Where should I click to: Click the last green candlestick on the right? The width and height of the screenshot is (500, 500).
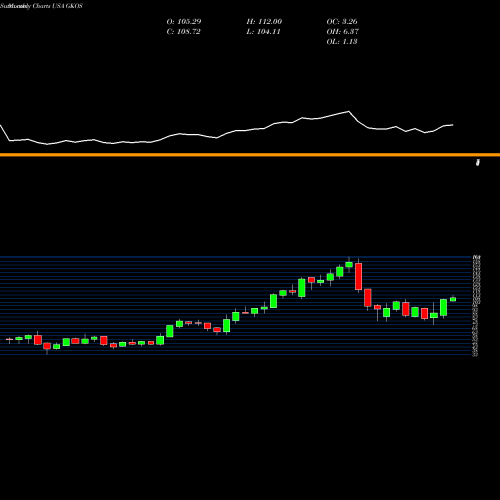453,299
